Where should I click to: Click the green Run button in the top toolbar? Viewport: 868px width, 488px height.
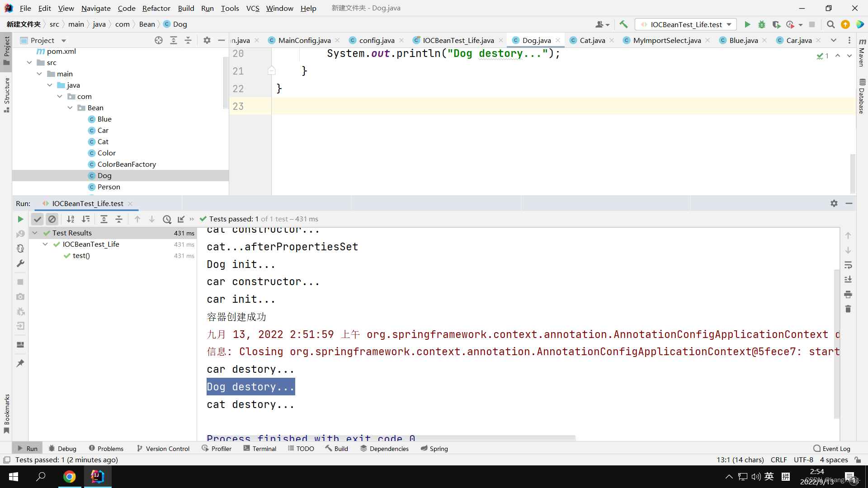[747, 24]
